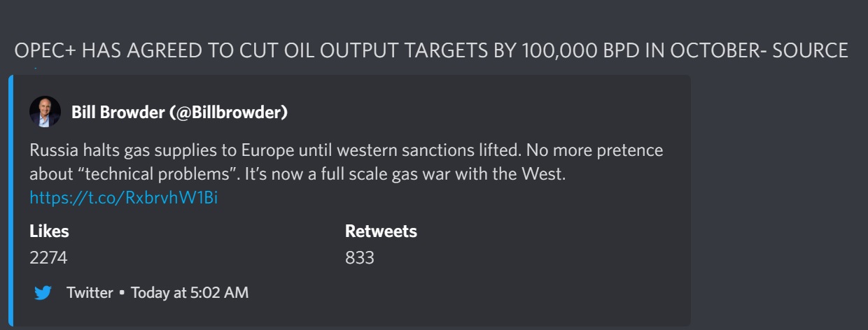Viewport: 868px width, 330px height.
Task: Click the Retweets field label
Action: [x=381, y=231]
